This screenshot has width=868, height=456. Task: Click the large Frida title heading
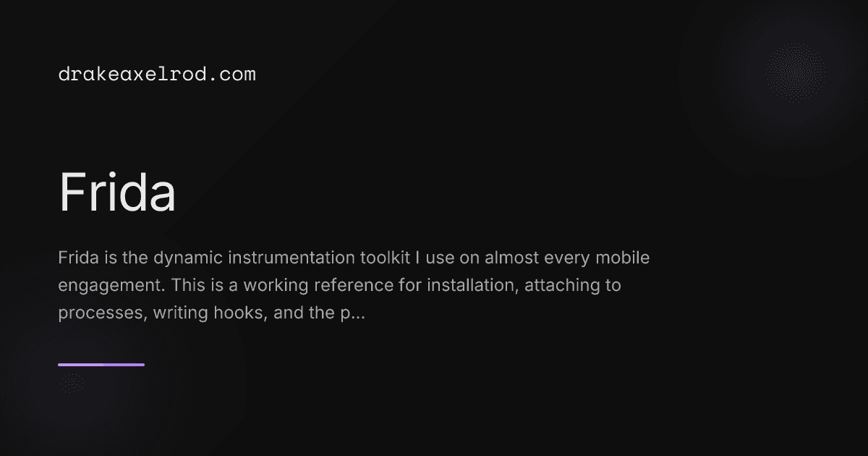coord(117,193)
